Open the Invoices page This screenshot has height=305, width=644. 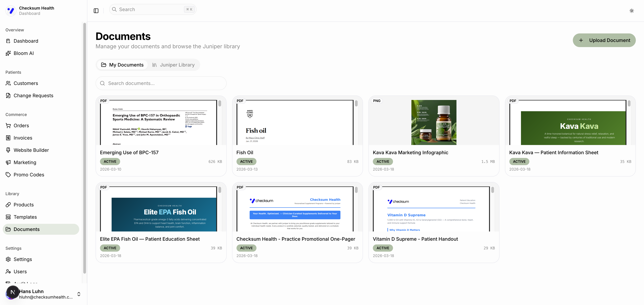coord(41,138)
